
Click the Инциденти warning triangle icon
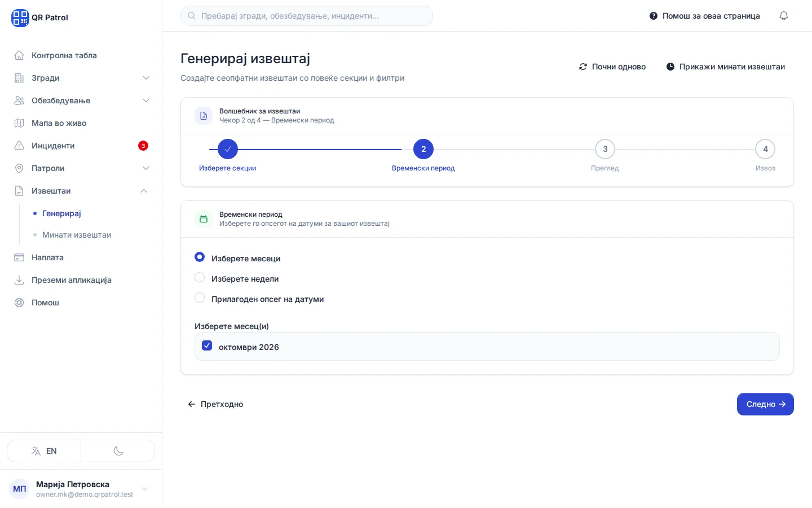[19, 146]
